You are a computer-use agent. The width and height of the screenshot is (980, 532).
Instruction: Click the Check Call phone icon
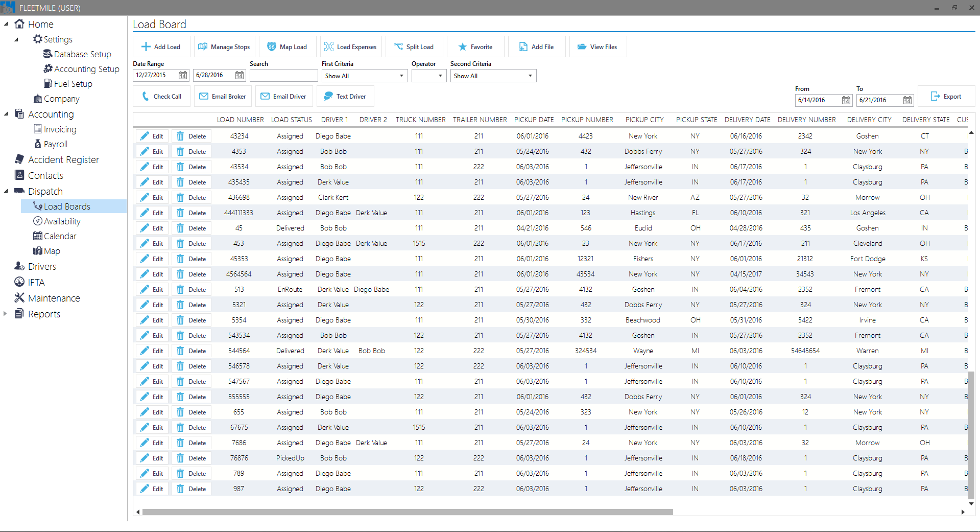point(146,96)
